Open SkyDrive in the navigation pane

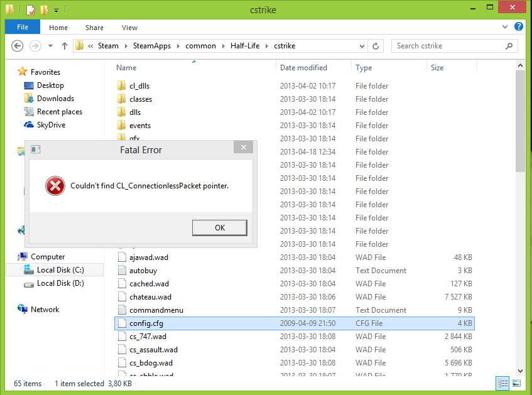pos(51,125)
